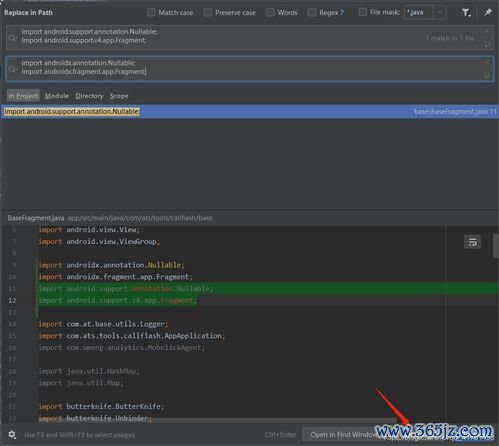The width and height of the screenshot is (499, 446).
Task: Click new line icon in find field
Action: [x=486, y=44]
